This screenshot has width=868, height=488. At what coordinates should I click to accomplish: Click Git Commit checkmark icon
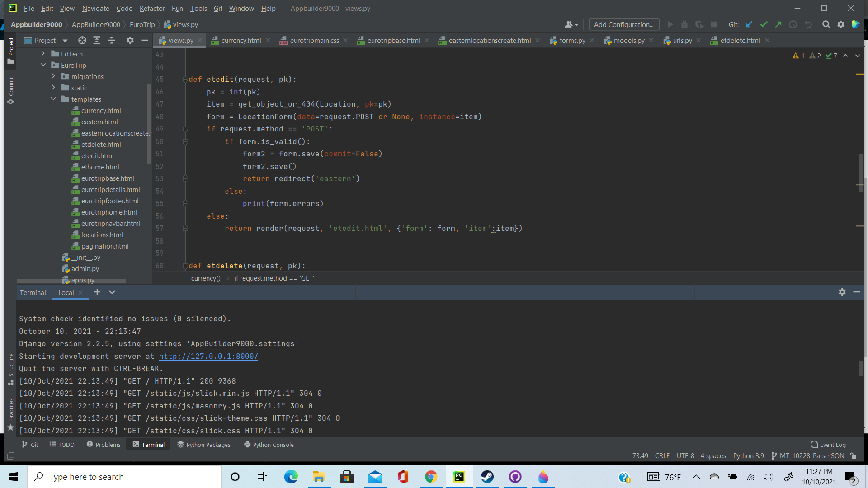tap(764, 25)
